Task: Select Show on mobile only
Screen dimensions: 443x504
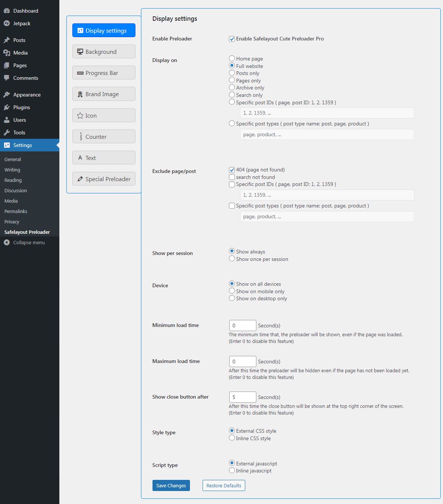Action: coord(232,291)
